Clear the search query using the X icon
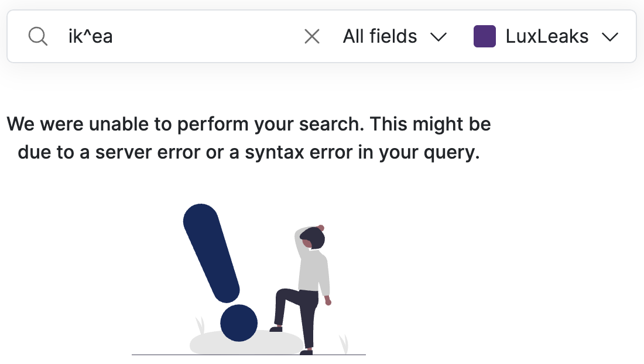Screen dimensions: 644x364 click(x=312, y=36)
